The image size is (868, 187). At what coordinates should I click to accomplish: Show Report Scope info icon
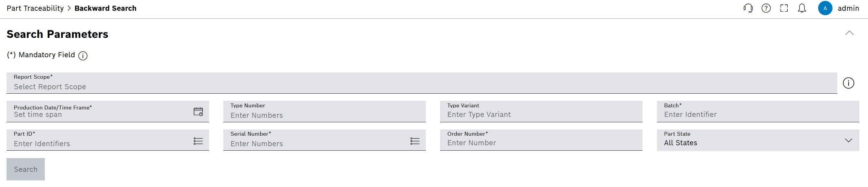[x=849, y=83]
